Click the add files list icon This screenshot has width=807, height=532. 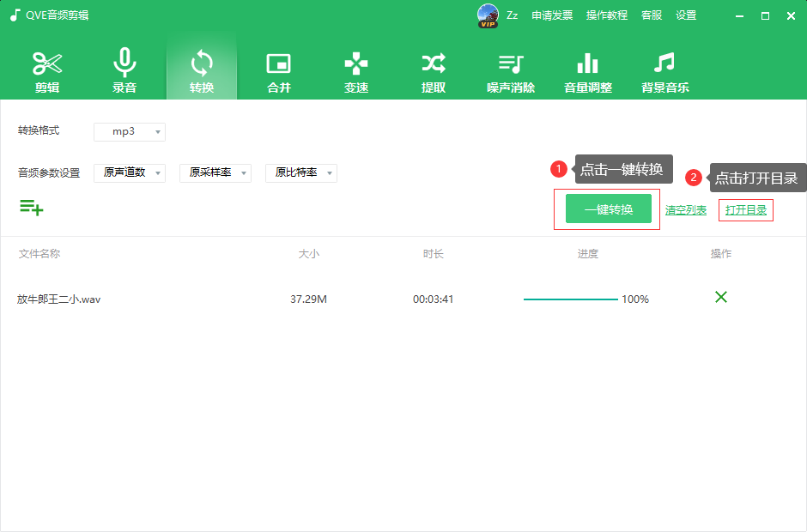coord(32,208)
